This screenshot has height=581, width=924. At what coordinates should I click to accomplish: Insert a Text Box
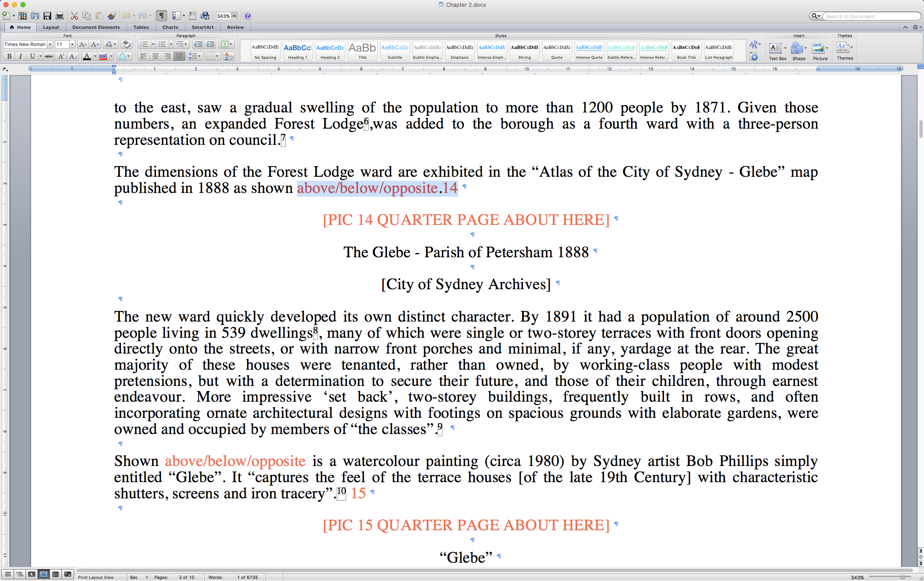[x=775, y=48]
